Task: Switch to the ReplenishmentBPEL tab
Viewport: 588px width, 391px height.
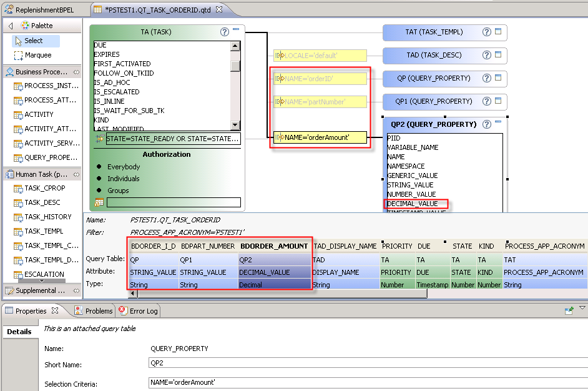Action: point(39,10)
